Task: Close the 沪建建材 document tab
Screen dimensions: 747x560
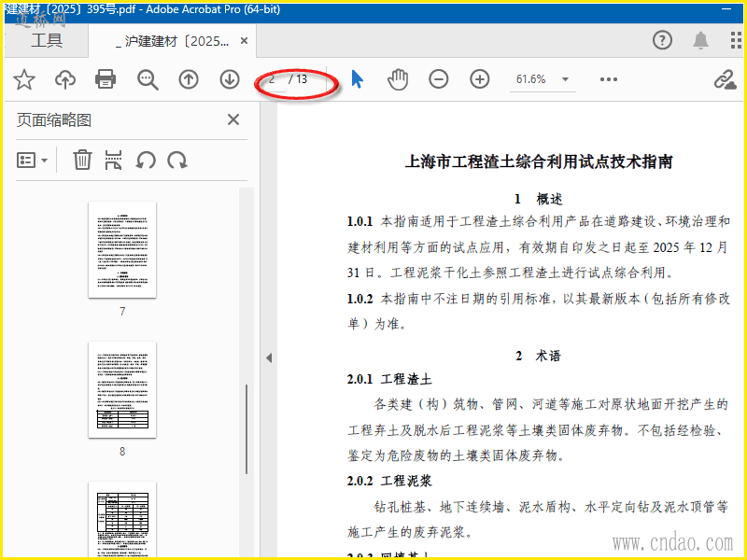Action: [x=244, y=41]
